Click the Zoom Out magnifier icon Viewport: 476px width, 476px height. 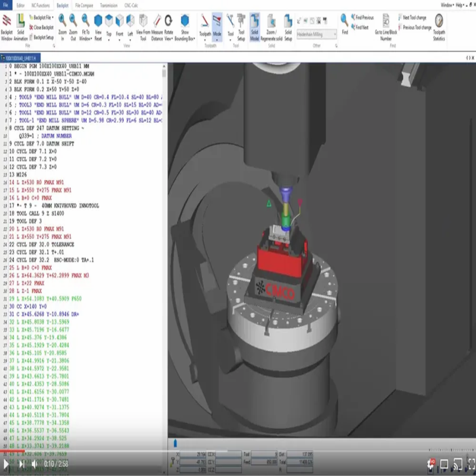[x=73, y=27]
